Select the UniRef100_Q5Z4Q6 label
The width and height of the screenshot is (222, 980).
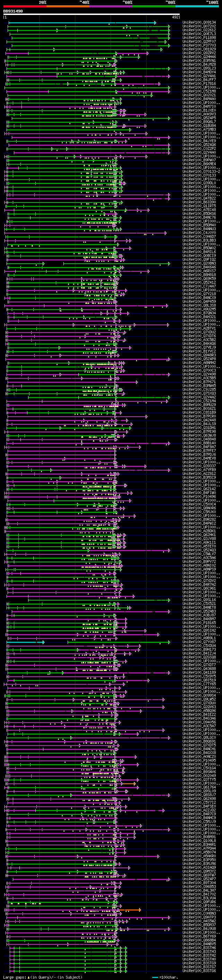click(x=199, y=145)
